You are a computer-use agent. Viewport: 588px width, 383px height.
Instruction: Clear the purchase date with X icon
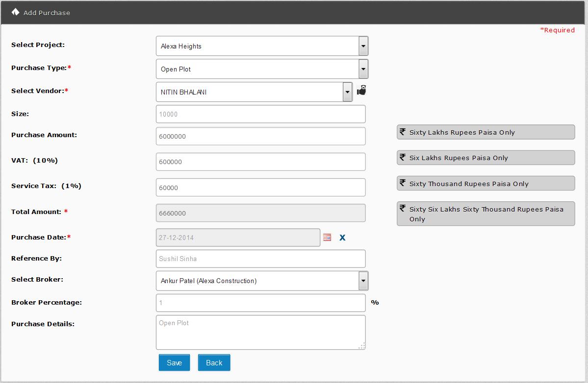coord(342,238)
